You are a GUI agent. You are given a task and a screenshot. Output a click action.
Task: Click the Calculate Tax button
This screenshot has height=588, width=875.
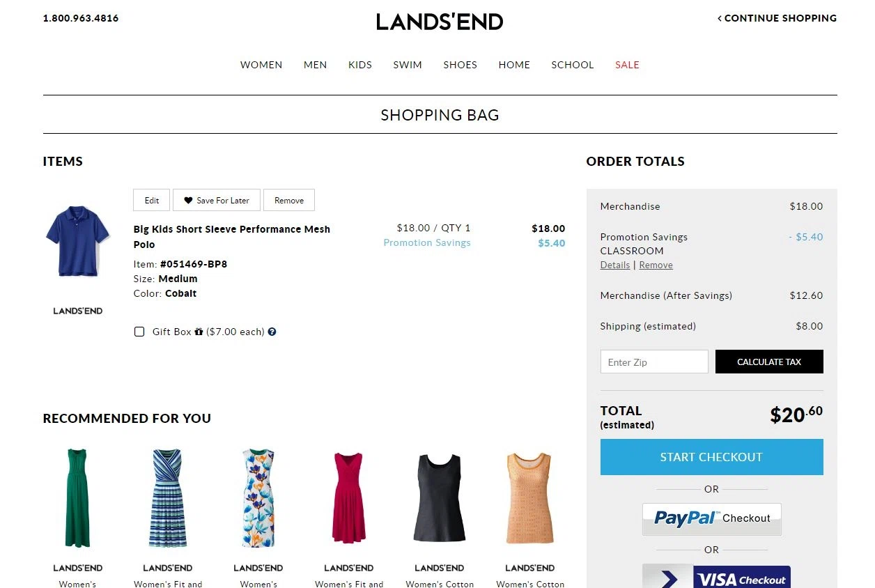(x=769, y=362)
